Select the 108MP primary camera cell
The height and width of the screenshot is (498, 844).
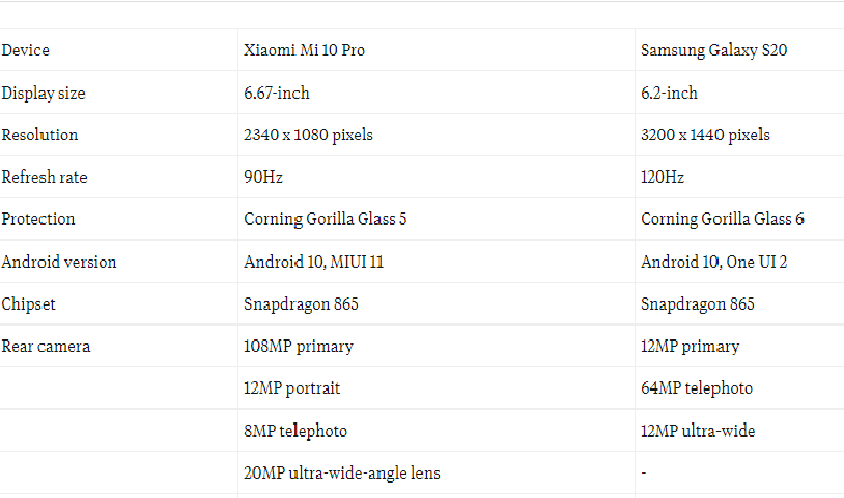(x=299, y=346)
